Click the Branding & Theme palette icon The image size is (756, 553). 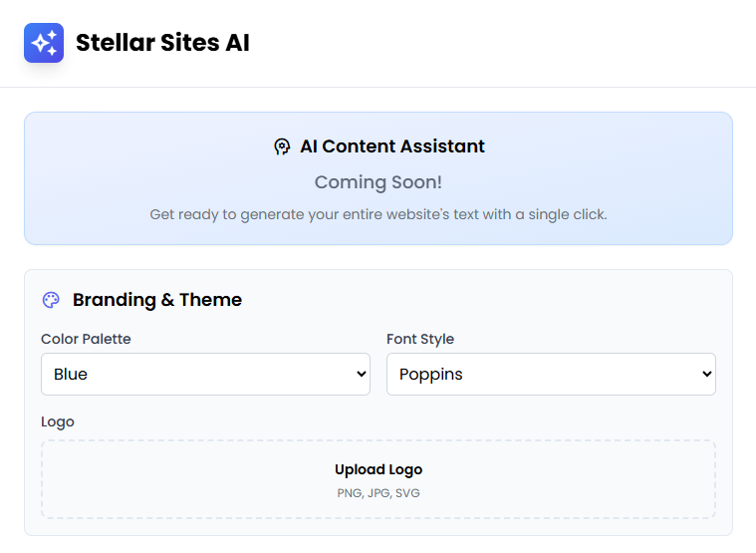[x=51, y=300]
